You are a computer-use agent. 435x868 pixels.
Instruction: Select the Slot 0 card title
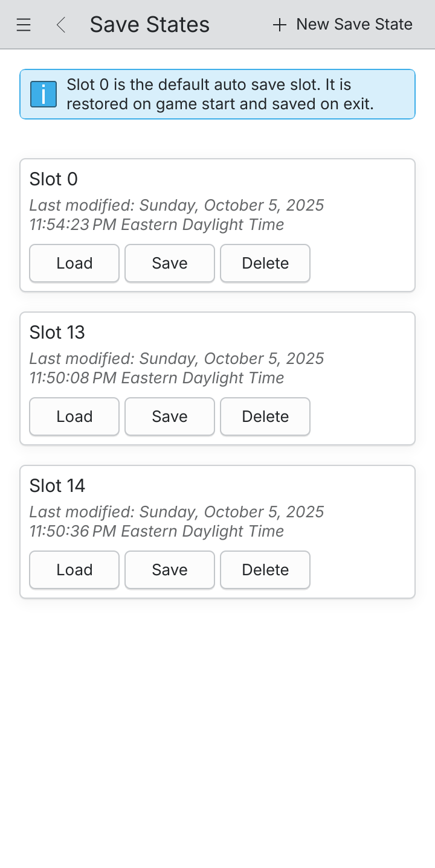54,179
